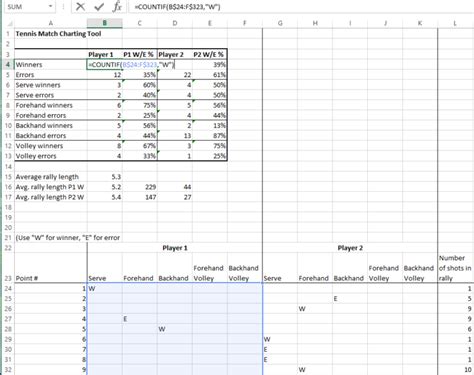
Task: Select column B header
Action: click(x=105, y=23)
